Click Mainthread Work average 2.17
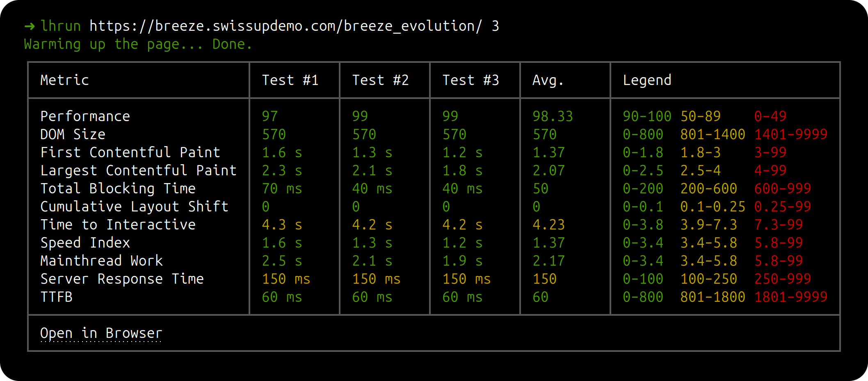Viewport: 868px width, 381px height. coord(548,261)
